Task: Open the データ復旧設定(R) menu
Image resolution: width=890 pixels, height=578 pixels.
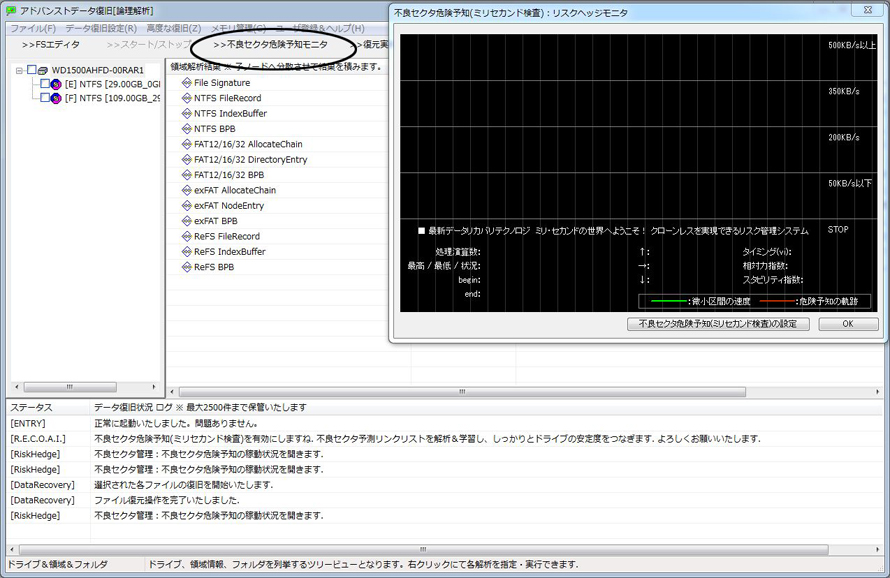Action: click(101, 28)
